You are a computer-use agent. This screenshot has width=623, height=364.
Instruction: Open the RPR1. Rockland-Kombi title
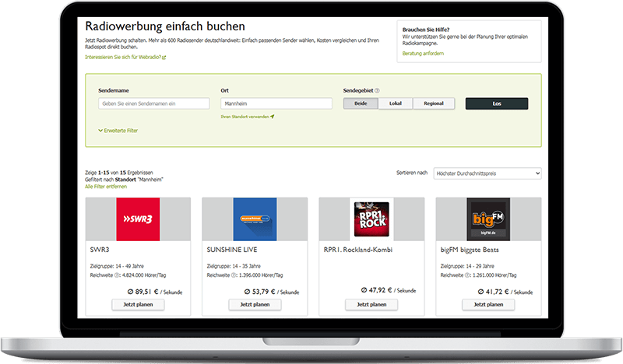click(x=358, y=250)
